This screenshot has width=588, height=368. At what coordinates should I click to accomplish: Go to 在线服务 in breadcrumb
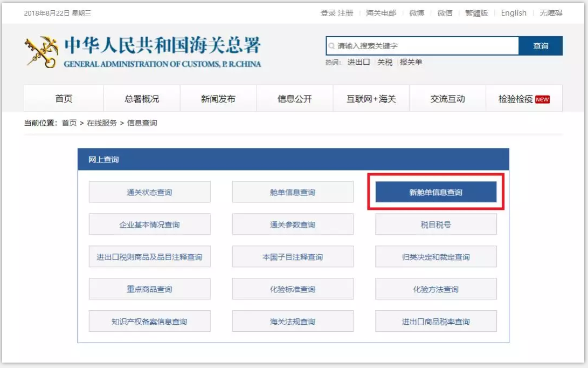tap(102, 123)
